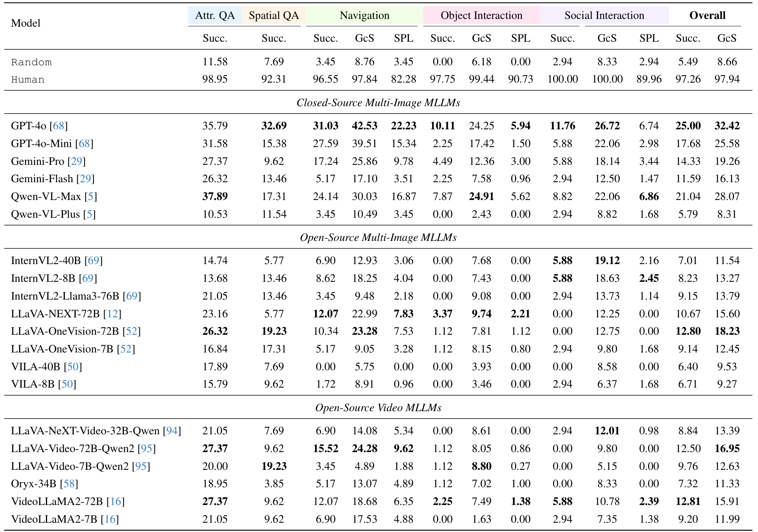Image resolution: width=758 pixels, height=532 pixels.
Task: Open citation 5 after Qwen-VL-Plus
Action: click(89, 214)
